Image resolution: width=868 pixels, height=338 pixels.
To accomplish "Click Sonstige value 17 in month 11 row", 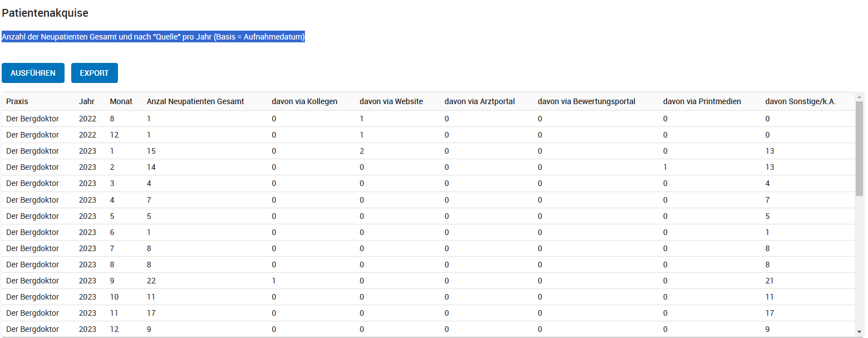I will pyautogui.click(x=770, y=313).
